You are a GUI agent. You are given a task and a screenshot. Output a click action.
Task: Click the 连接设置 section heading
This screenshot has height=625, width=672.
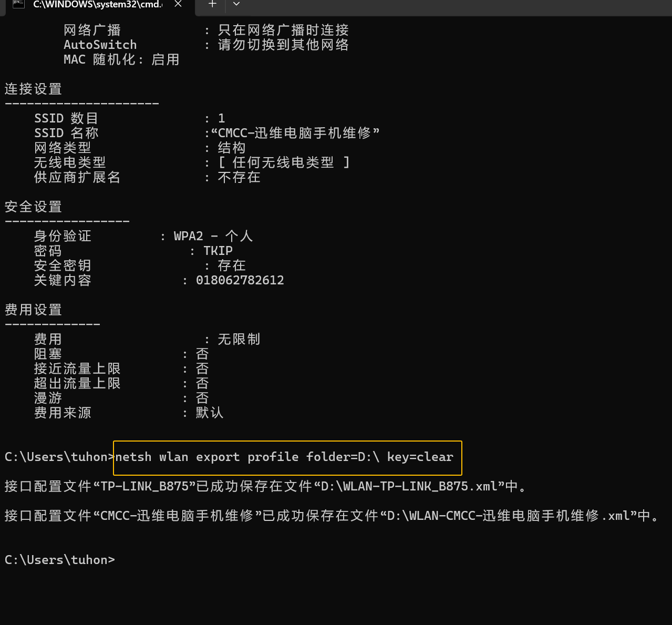click(x=34, y=89)
